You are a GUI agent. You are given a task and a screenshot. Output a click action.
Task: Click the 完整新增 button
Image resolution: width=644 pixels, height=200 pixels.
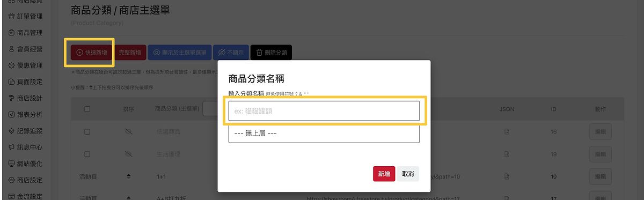[x=130, y=53]
